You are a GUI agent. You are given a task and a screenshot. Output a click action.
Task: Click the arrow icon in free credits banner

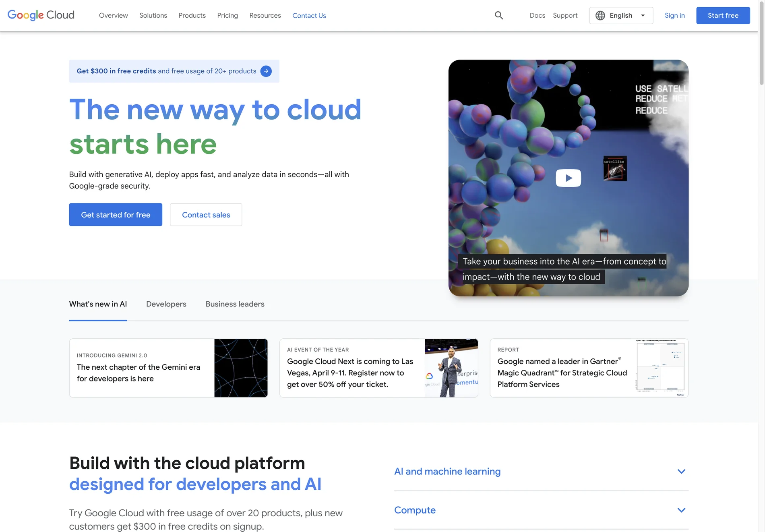point(266,71)
